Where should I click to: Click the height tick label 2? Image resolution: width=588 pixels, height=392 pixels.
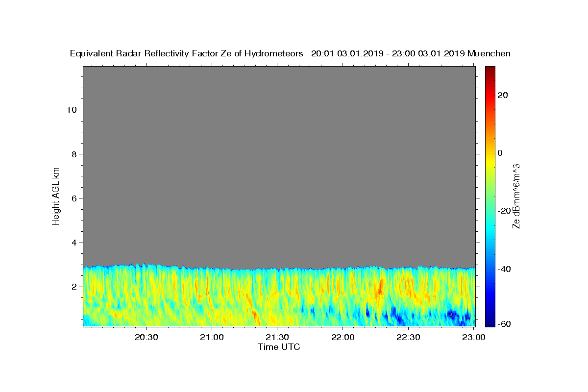(74, 287)
